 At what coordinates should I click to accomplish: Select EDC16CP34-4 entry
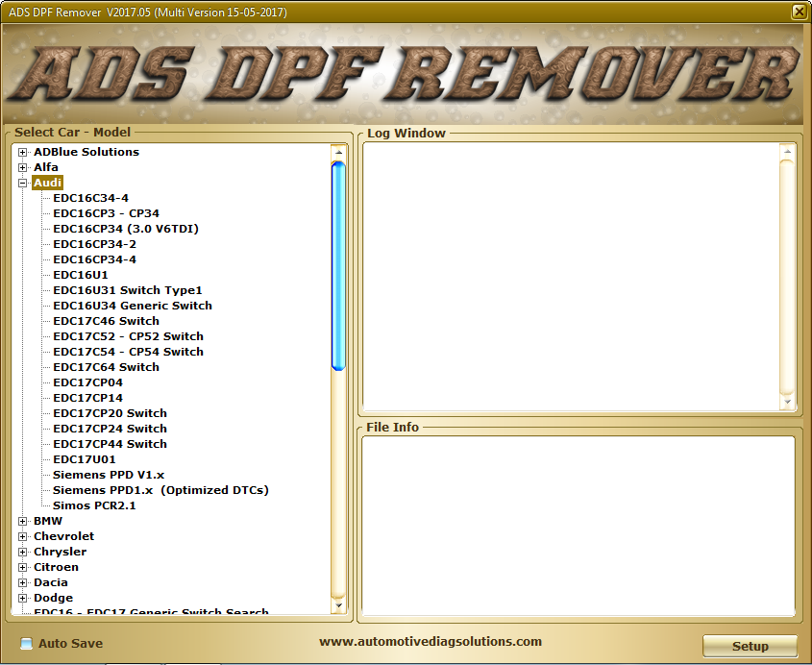pos(95,259)
